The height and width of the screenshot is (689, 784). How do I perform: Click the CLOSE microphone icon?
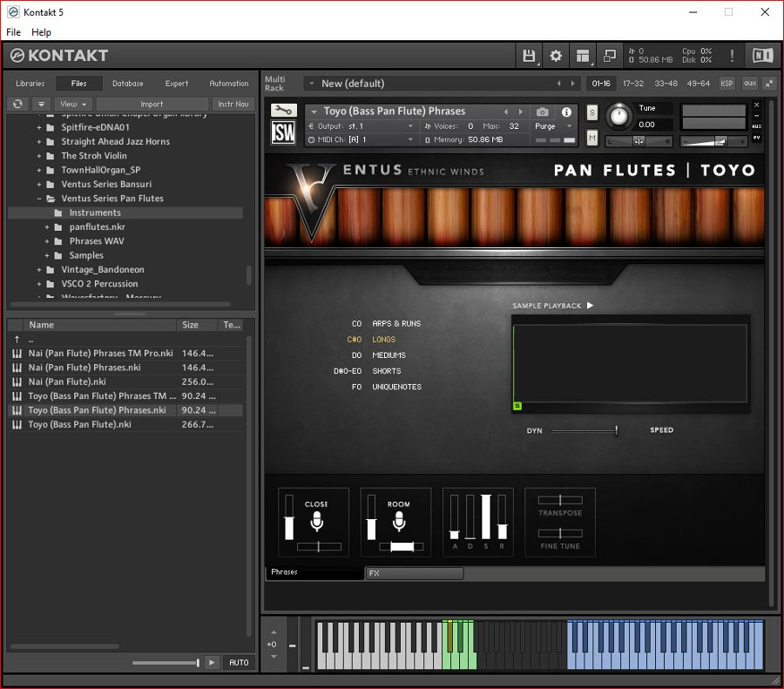pyautogui.click(x=316, y=521)
